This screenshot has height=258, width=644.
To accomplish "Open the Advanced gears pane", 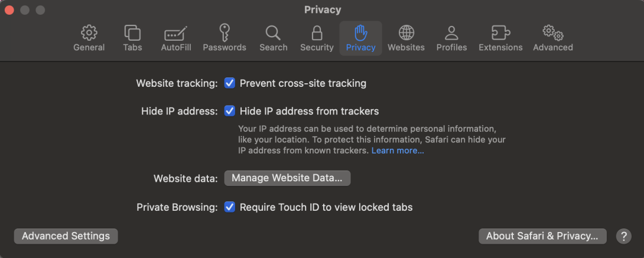I will (552, 38).
